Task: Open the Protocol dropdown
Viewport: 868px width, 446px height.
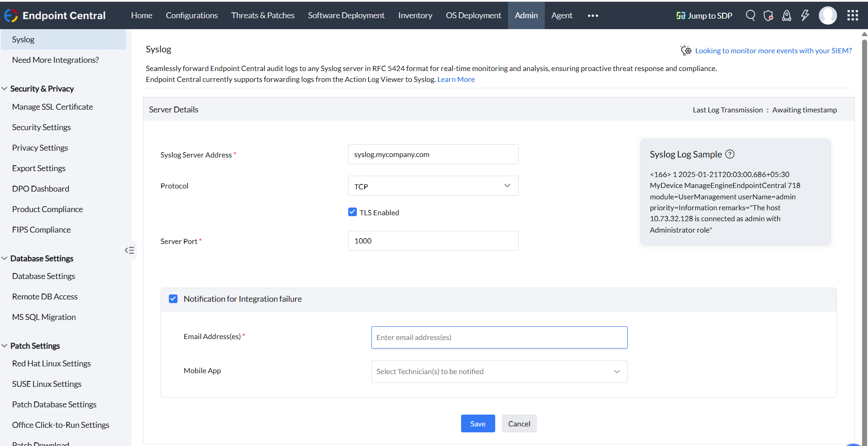Action: pyautogui.click(x=433, y=186)
